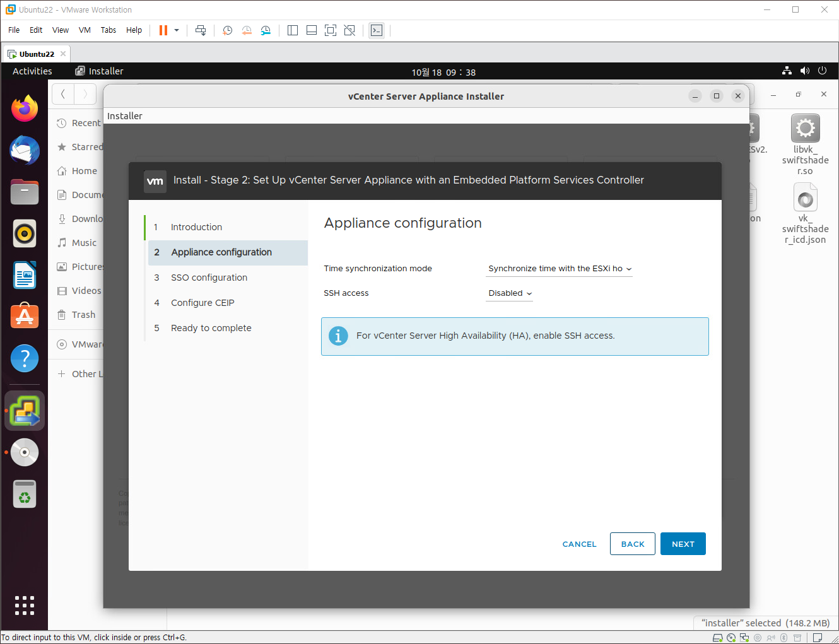
Task: Open Help from the dock
Action: click(x=25, y=358)
